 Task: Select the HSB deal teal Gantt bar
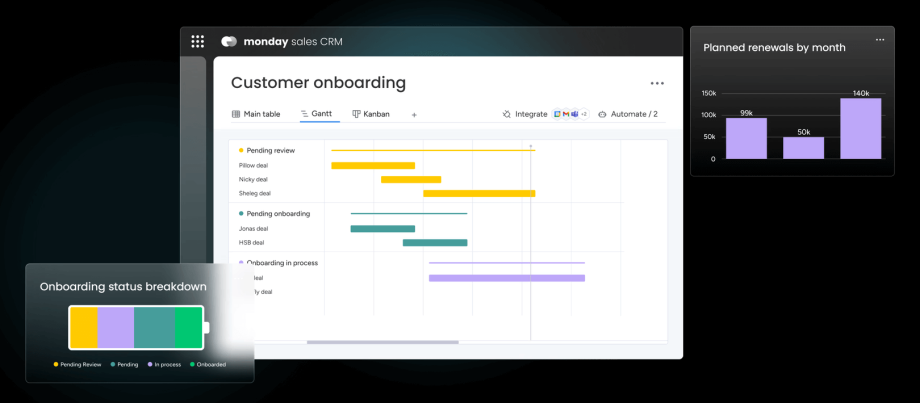[434, 242]
